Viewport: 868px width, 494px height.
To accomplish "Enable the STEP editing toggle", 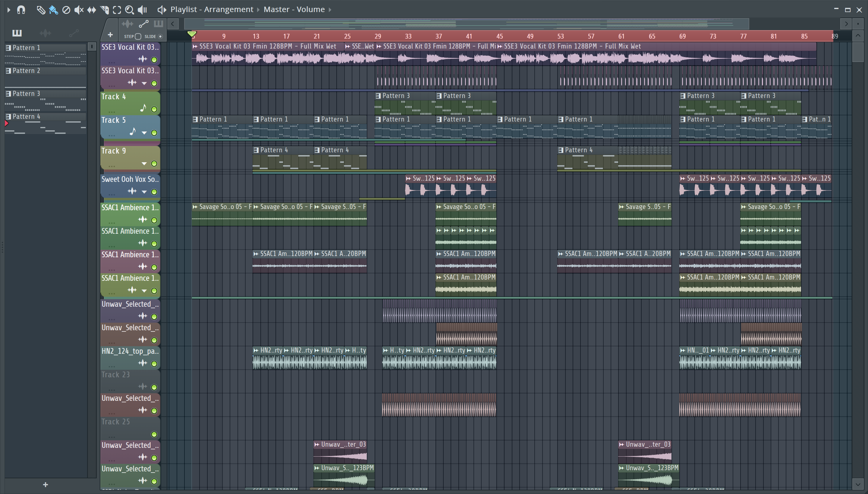I will pos(138,36).
